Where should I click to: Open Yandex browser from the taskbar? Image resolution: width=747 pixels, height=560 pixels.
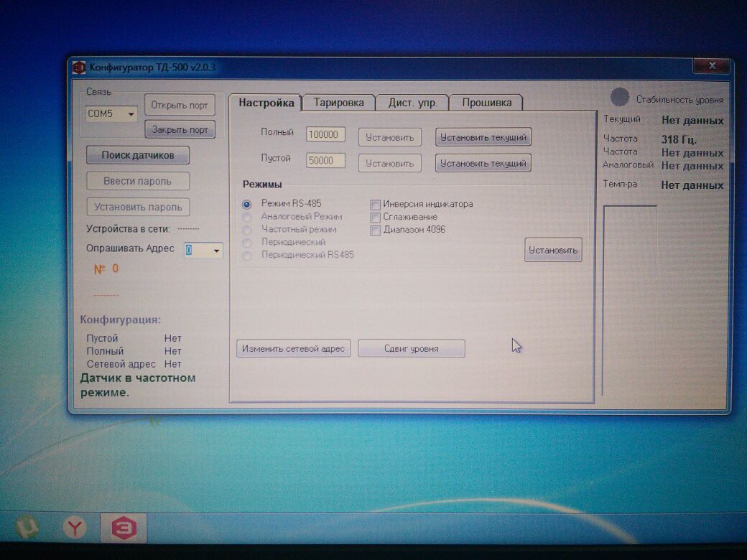click(73, 529)
